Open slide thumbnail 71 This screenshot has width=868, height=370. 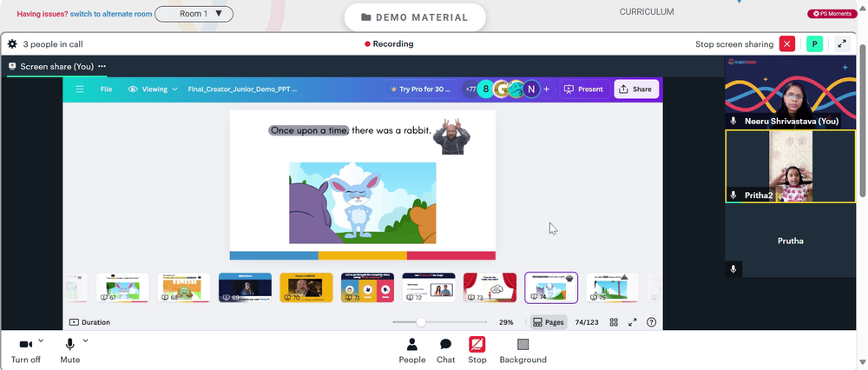click(x=367, y=287)
